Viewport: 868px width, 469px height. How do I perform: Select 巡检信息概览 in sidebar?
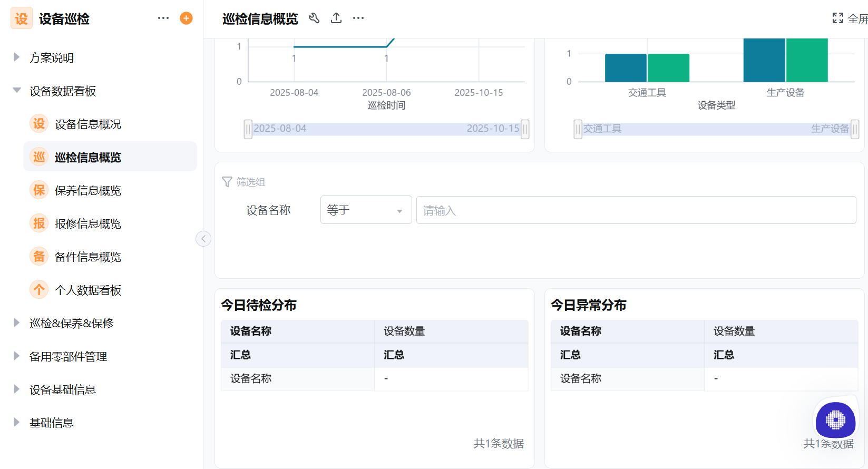110,157
